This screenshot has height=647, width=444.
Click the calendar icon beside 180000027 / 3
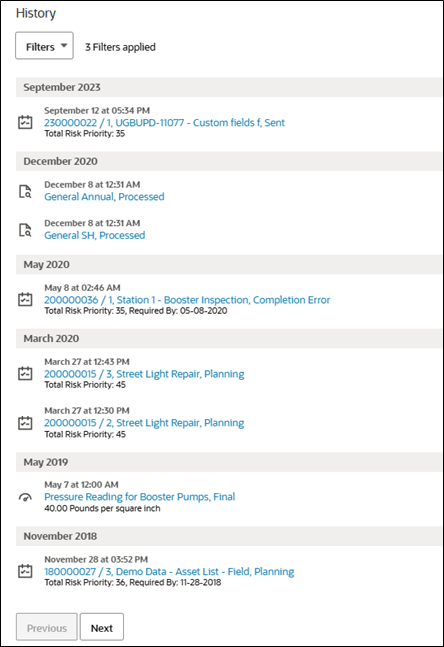click(25, 571)
